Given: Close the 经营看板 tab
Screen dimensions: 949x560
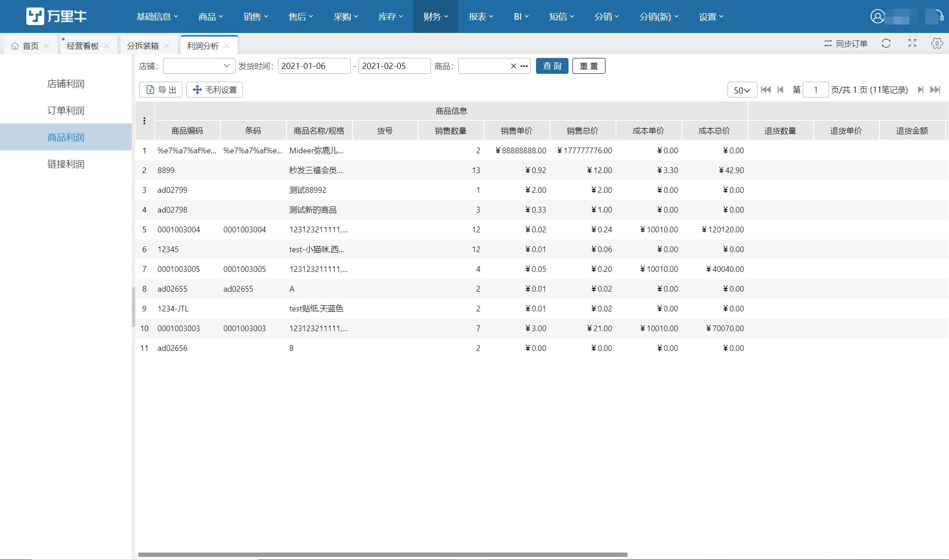Looking at the screenshot, I should coord(107,46).
